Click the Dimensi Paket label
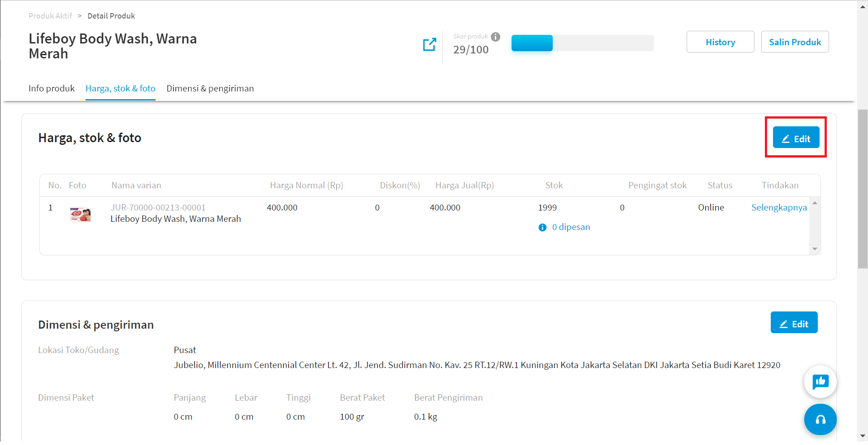 (66, 397)
